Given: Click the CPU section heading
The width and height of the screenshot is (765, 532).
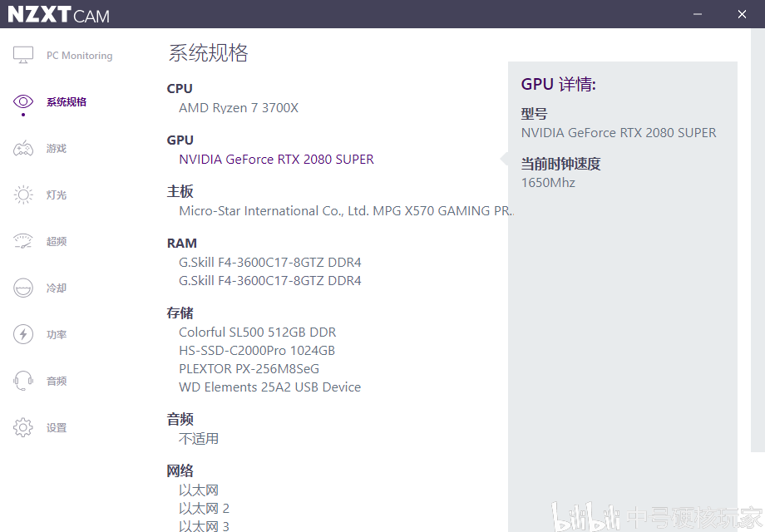Looking at the screenshot, I should click(x=180, y=89).
